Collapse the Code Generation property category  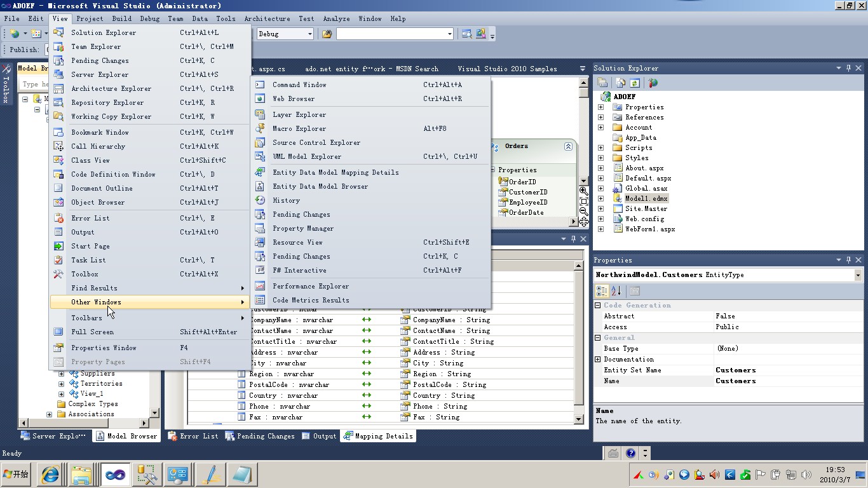[597, 305]
